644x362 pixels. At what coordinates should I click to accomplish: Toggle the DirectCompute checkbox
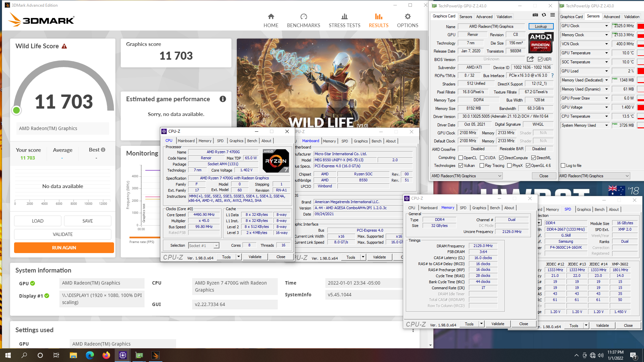click(x=501, y=158)
